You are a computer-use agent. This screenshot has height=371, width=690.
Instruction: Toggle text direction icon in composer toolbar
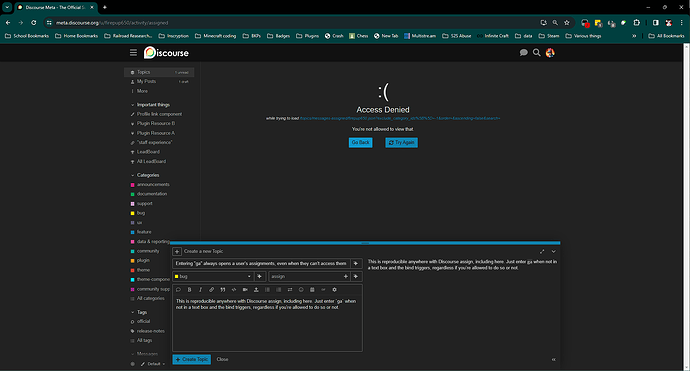(x=290, y=290)
